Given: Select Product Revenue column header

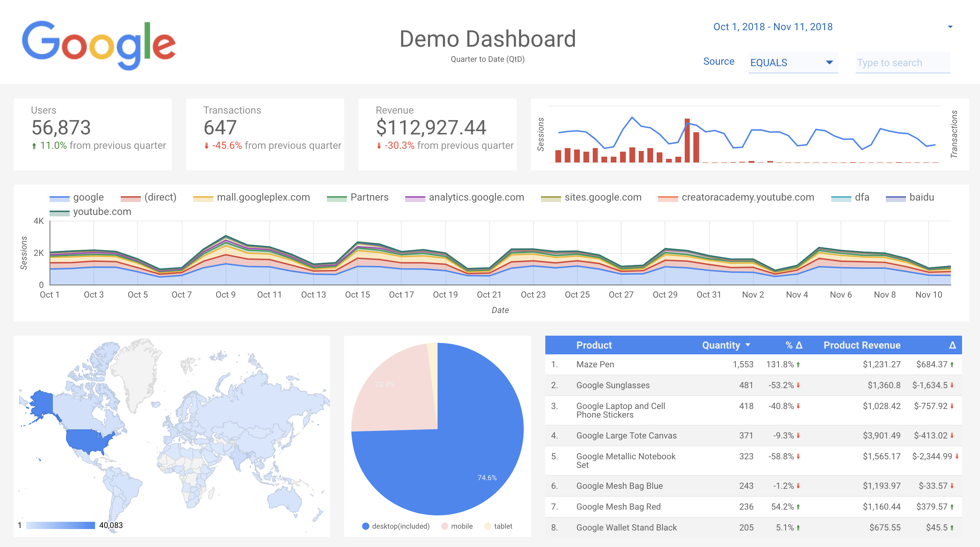Looking at the screenshot, I should (x=862, y=345).
